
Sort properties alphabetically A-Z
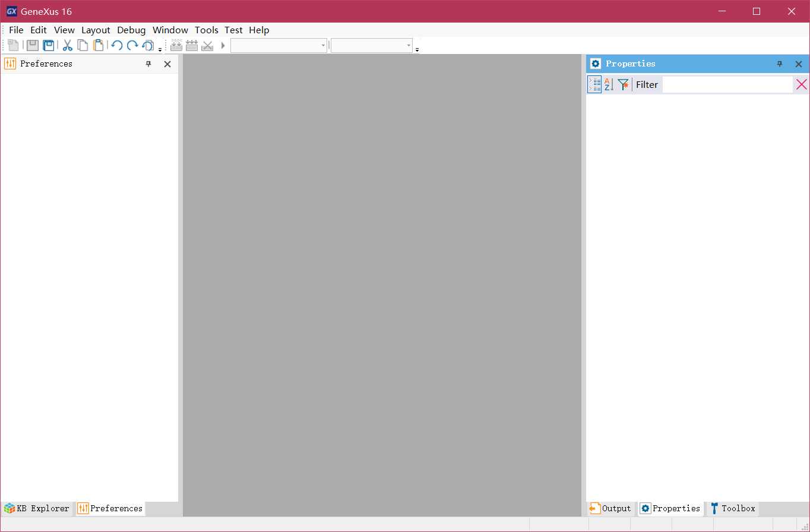[609, 84]
